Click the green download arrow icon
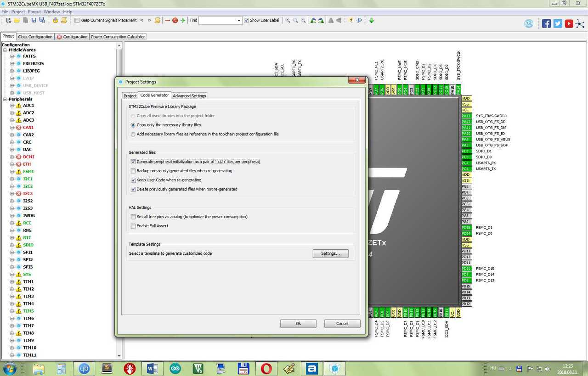This screenshot has width=588, height=376. (x=371, y=20)
